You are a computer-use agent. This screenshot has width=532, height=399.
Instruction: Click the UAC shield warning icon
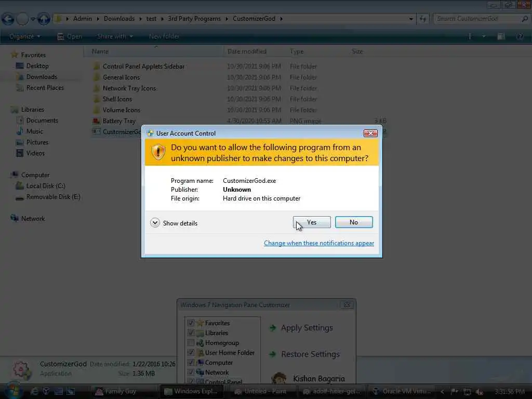(158, 152)
